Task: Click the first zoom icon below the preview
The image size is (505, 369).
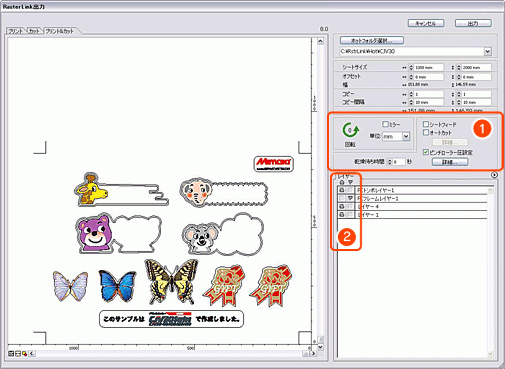Action: click(x=11, y=353)
